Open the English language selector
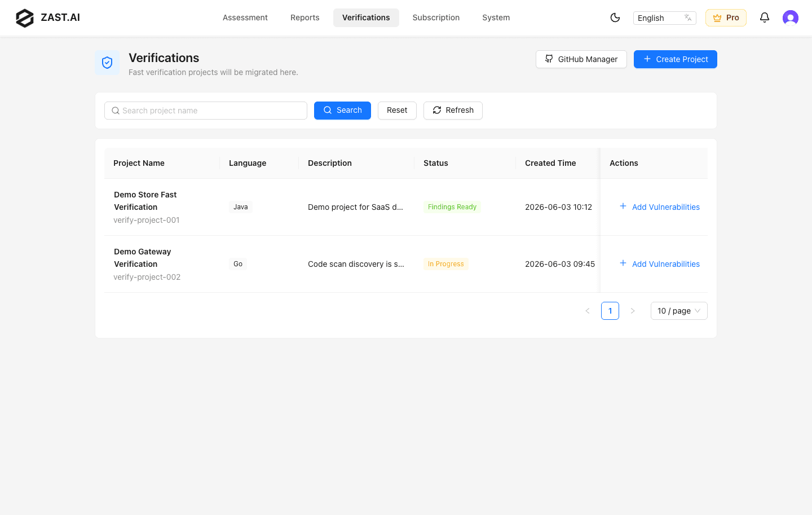 pyautogui.click(x=664, y=18)
